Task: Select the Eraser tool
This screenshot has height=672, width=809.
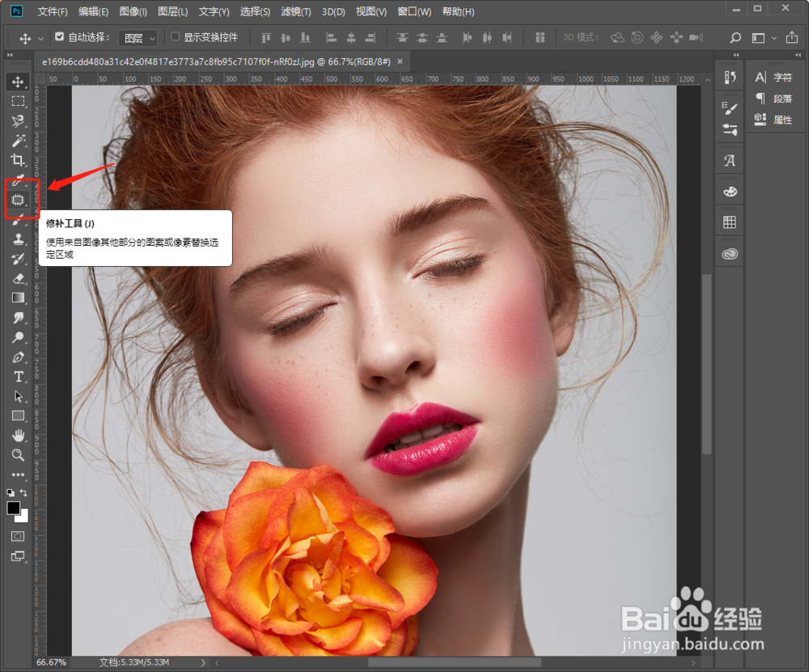Action: pyautogui.click(x=18, y=278)
